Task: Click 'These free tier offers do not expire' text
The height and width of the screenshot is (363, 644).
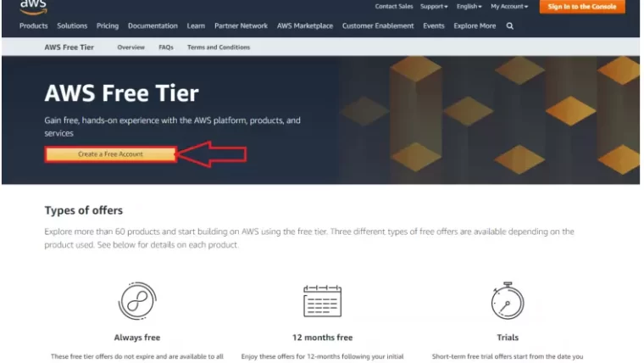Action: point(137,356)
